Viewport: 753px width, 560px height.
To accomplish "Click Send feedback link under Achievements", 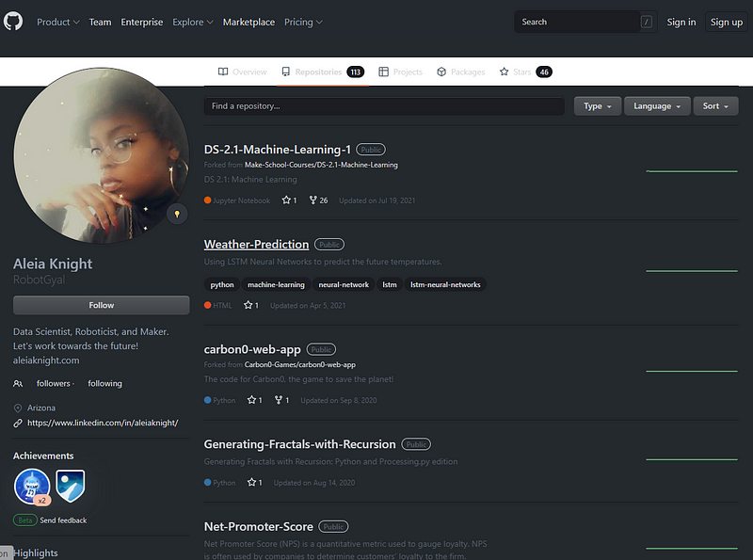I will (63, 520).
